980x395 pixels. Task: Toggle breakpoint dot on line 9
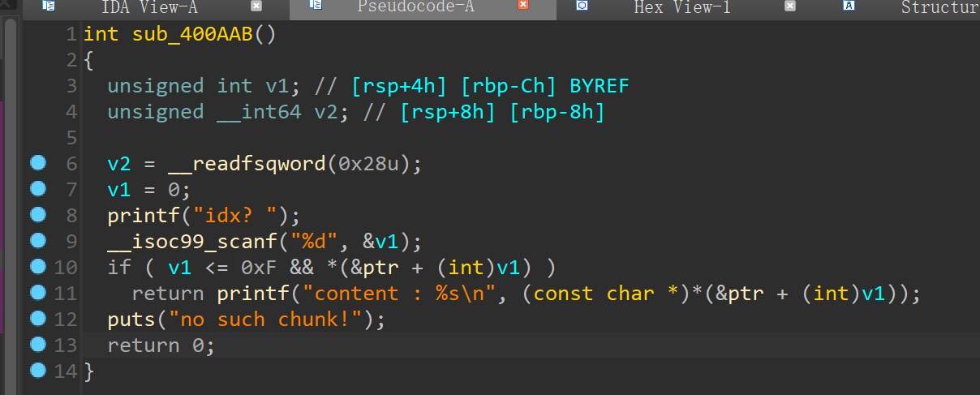click(37, 242)
